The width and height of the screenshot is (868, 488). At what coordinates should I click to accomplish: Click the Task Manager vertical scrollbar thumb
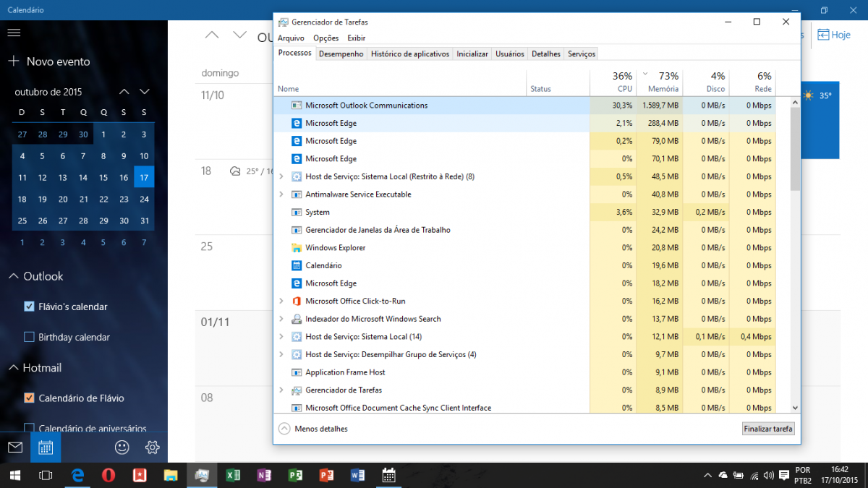click(796, 150)
